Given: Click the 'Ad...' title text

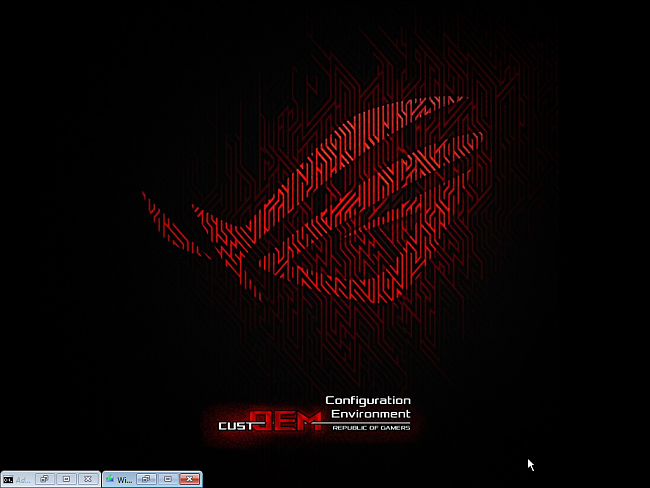Looking at the screenshot, I should [23, 480].
